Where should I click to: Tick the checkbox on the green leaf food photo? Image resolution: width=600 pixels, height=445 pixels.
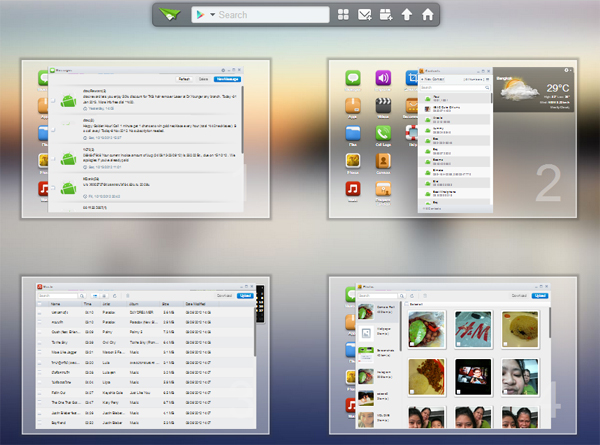[412, 344]
